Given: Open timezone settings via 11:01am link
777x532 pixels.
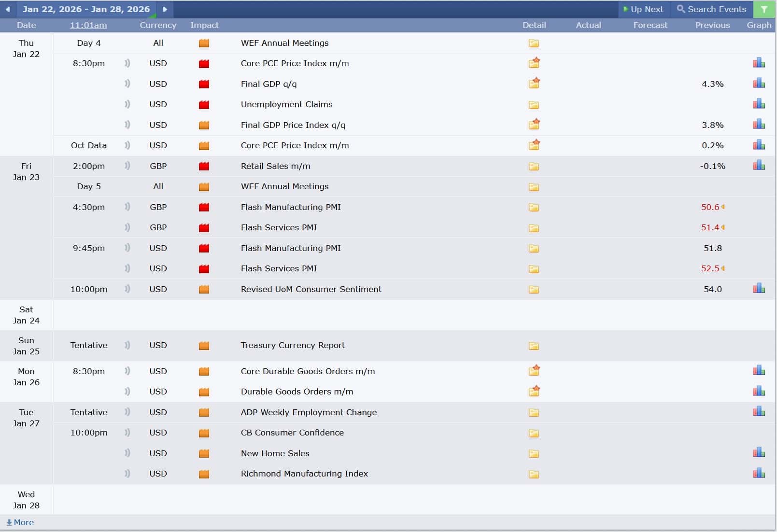Looking at the screenshot, I should point(88,25).
